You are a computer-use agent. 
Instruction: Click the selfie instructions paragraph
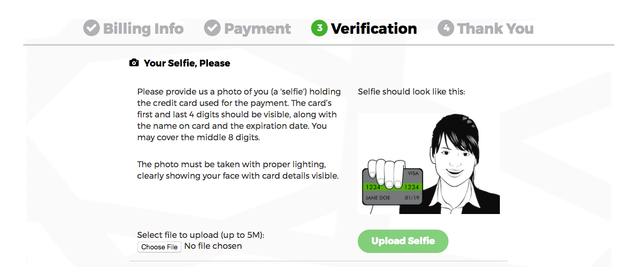coord(239,115)
